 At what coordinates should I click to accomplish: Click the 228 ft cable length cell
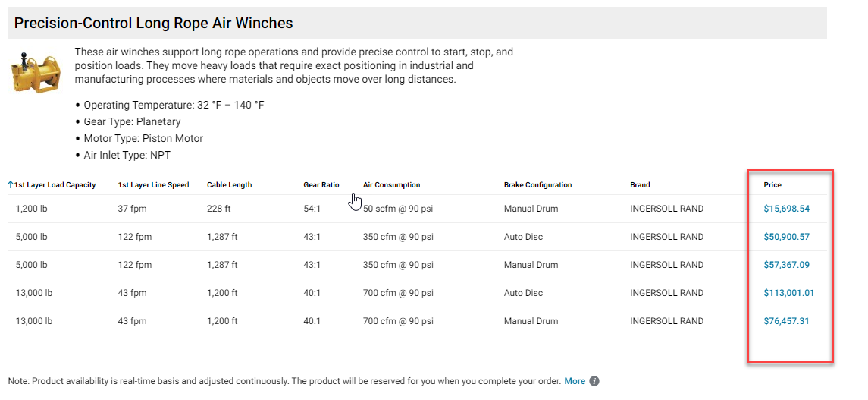coord(219,209)
